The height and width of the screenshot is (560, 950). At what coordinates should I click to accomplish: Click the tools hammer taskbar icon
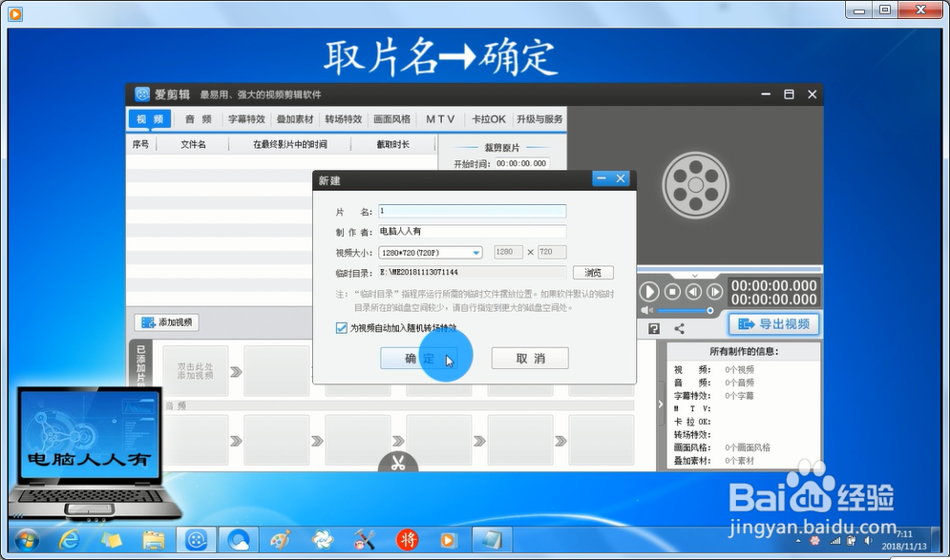(x=365, y=540)
